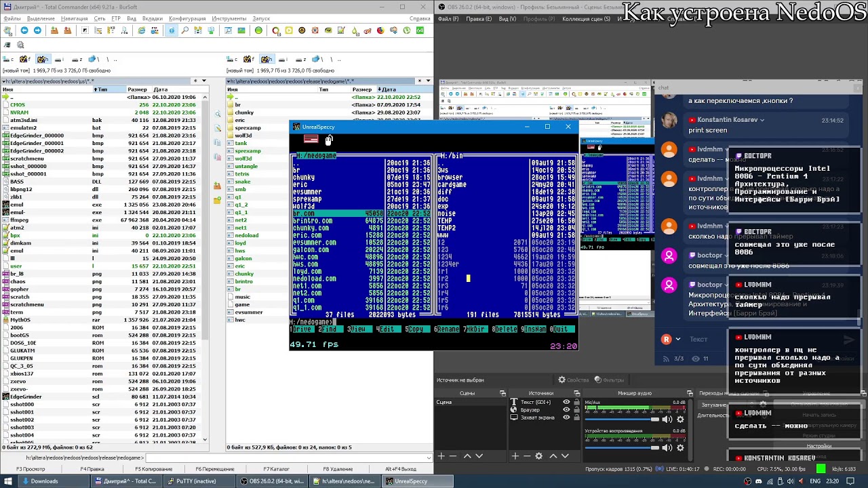Click the FTP connect toolbar icon
The height and width of the screenshot is (488, 868).
tap(155, 30)
